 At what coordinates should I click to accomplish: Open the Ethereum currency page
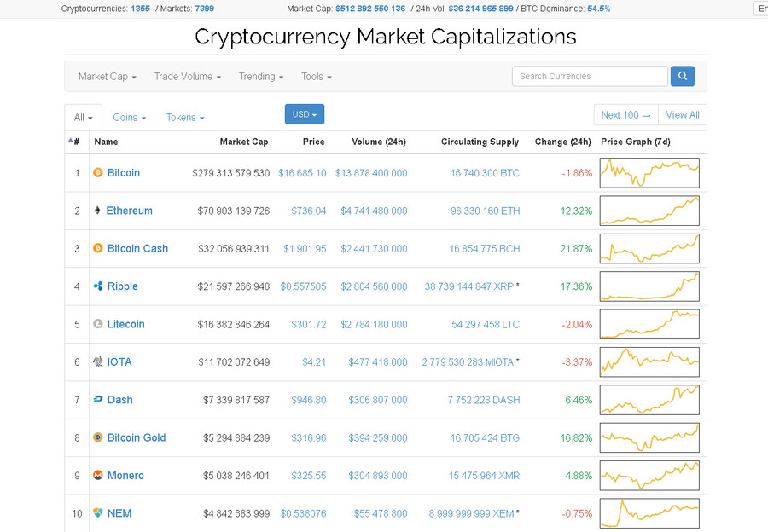click(x=130, y=211)
